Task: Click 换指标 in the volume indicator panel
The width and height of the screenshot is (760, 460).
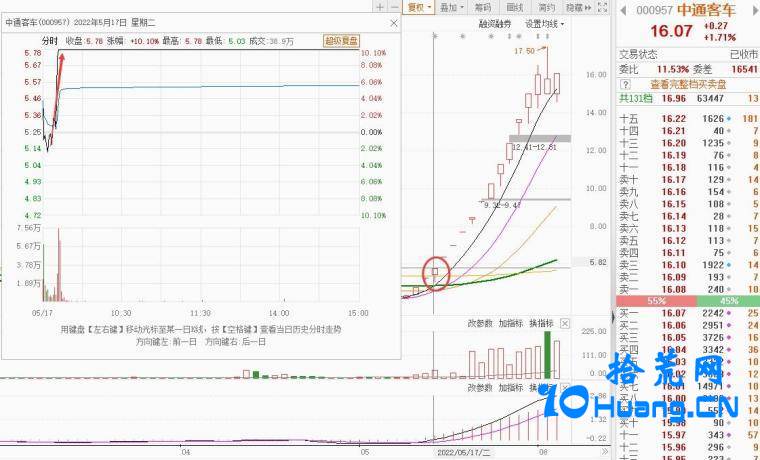Action: (541, 323)
